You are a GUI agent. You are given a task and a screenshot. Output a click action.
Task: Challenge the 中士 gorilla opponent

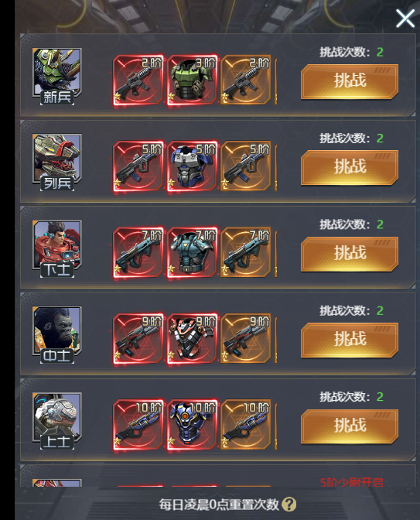[350, 340]
